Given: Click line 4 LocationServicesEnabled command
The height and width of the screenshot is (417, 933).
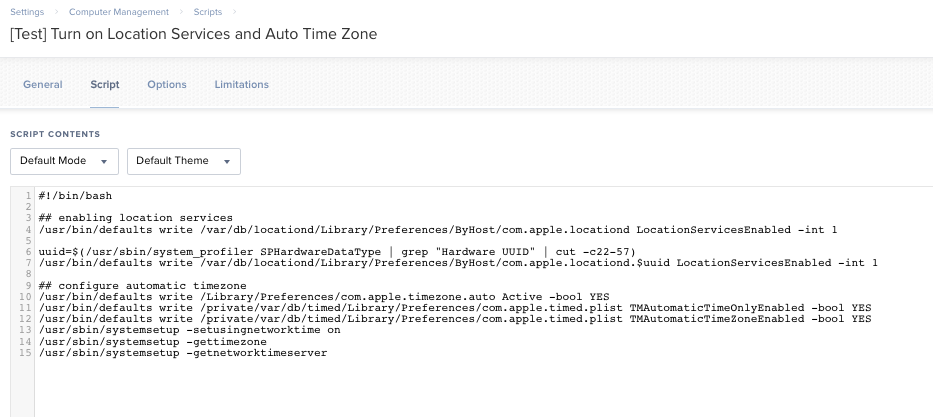Looking at the screenshot, I should (438, 230).
